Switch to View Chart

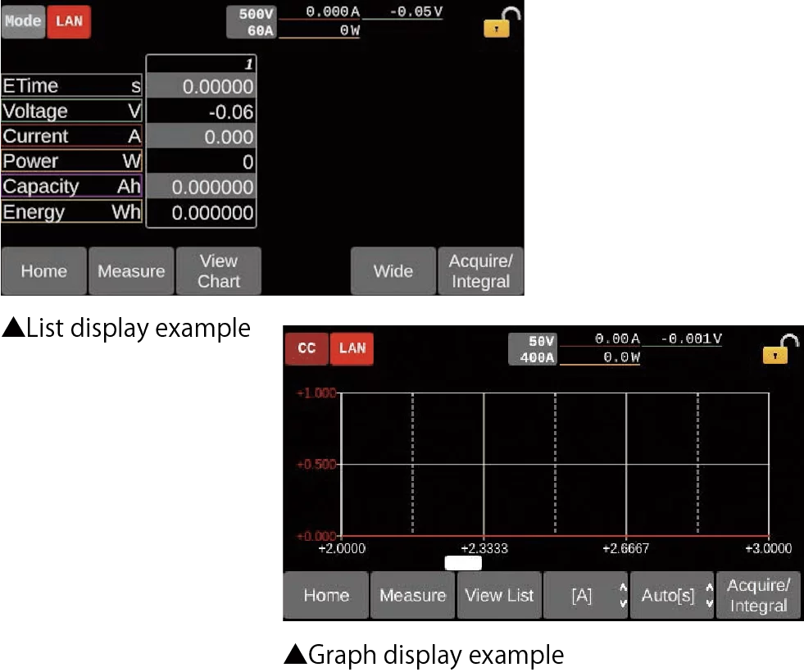click(x=219, y=271)
